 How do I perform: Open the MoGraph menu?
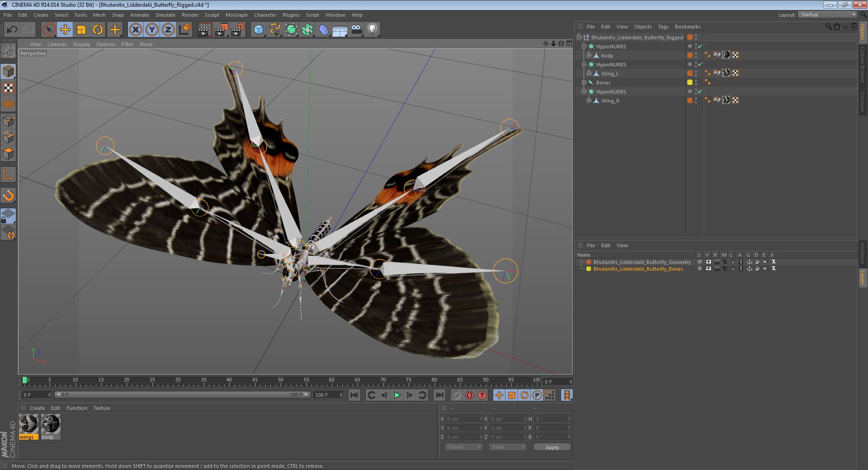point(236,15)
